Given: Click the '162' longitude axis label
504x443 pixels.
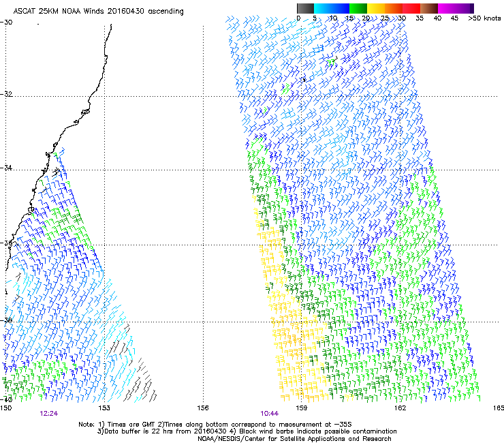Looking at the screenshot, I should [x=400, y=408].
